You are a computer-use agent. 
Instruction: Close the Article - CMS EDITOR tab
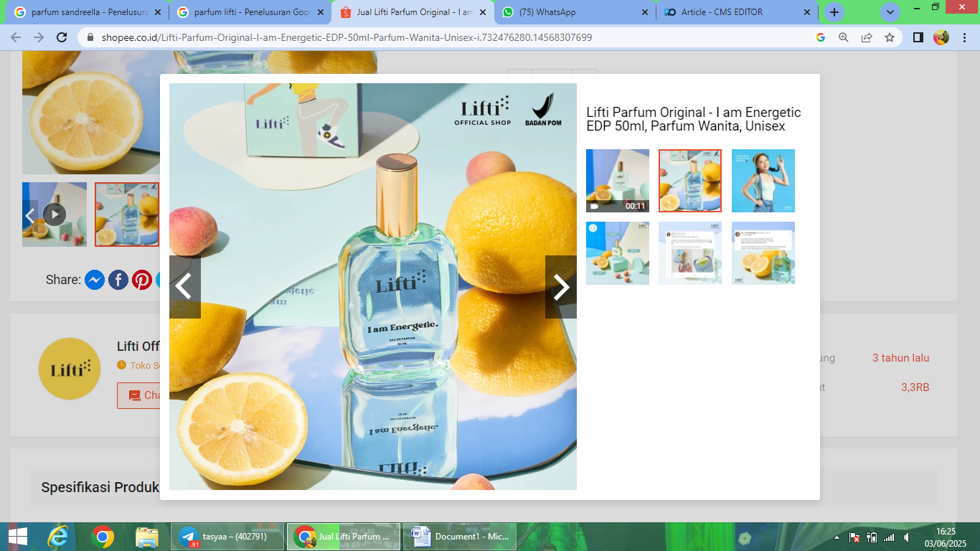click(807, 12)
